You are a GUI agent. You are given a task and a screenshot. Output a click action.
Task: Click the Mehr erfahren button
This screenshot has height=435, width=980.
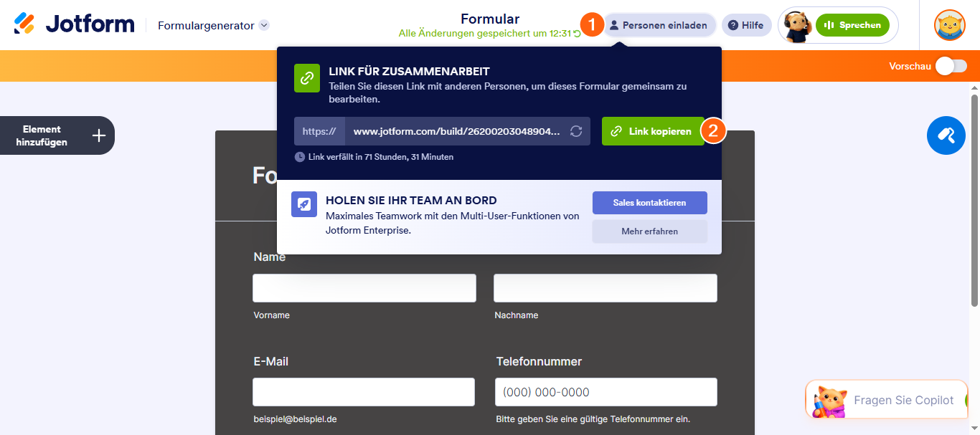tap(649, 231)
